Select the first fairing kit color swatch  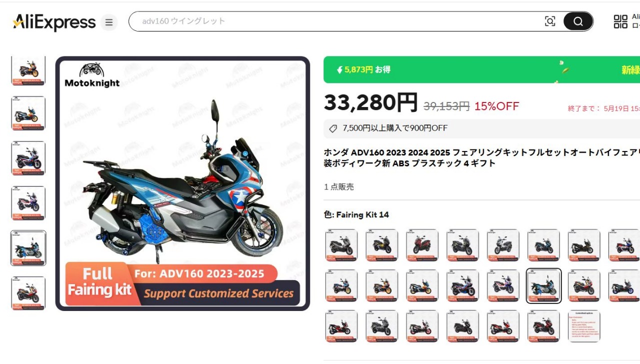point(341,245)
